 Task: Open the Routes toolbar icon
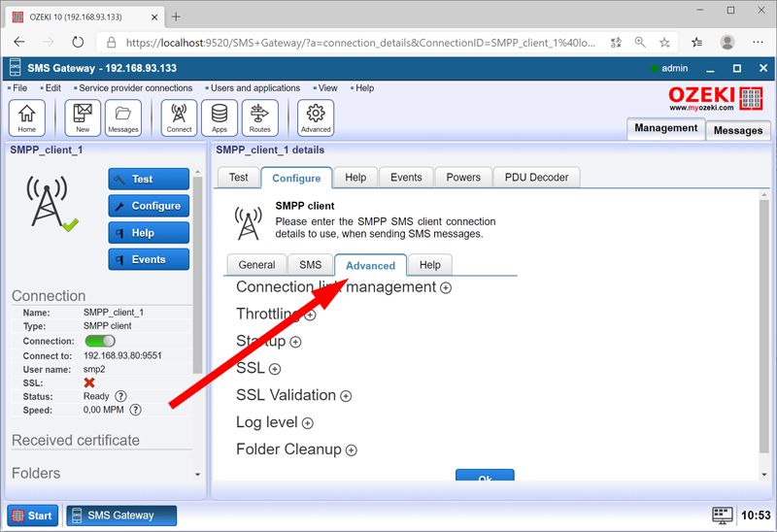pyautogui.click(x=259, y=117)
